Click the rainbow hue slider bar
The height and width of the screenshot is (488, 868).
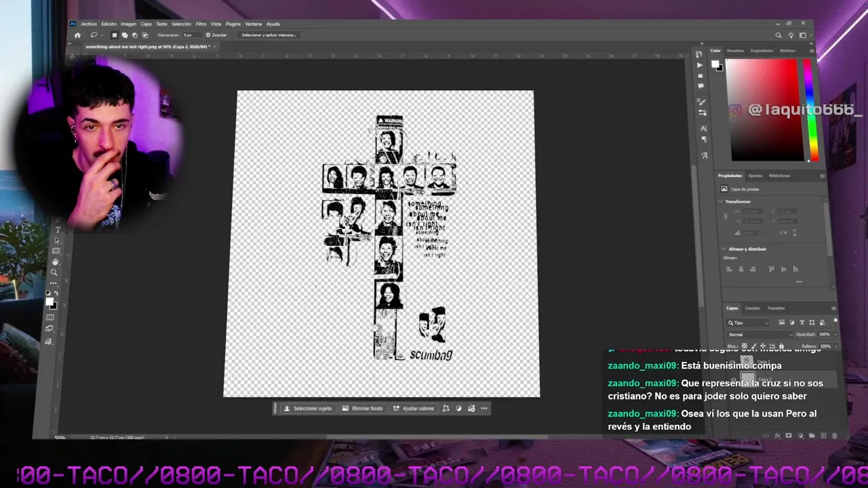click(810, 110)
